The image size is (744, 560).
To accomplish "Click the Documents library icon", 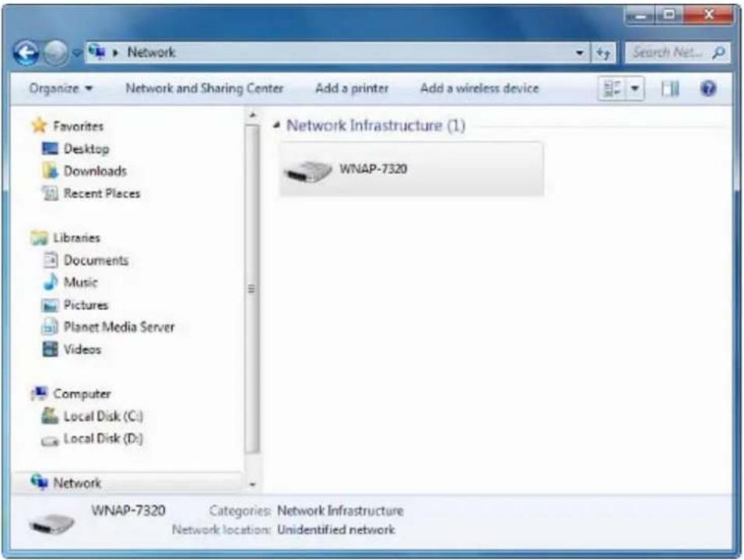I will (x=50, y=260).
